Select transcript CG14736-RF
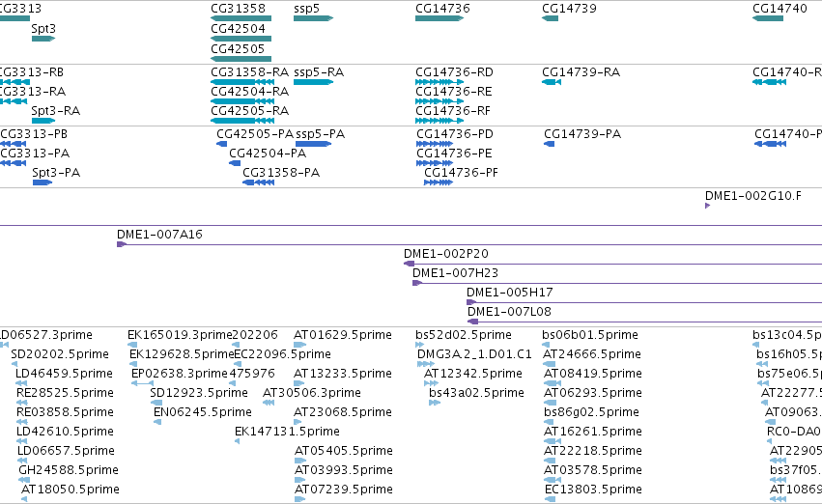The width and height of the screenshot is (822, 504). [439, 121]
